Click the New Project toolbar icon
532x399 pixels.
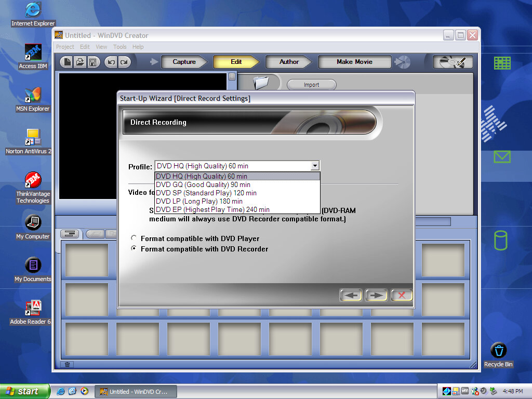coord(67,62)
